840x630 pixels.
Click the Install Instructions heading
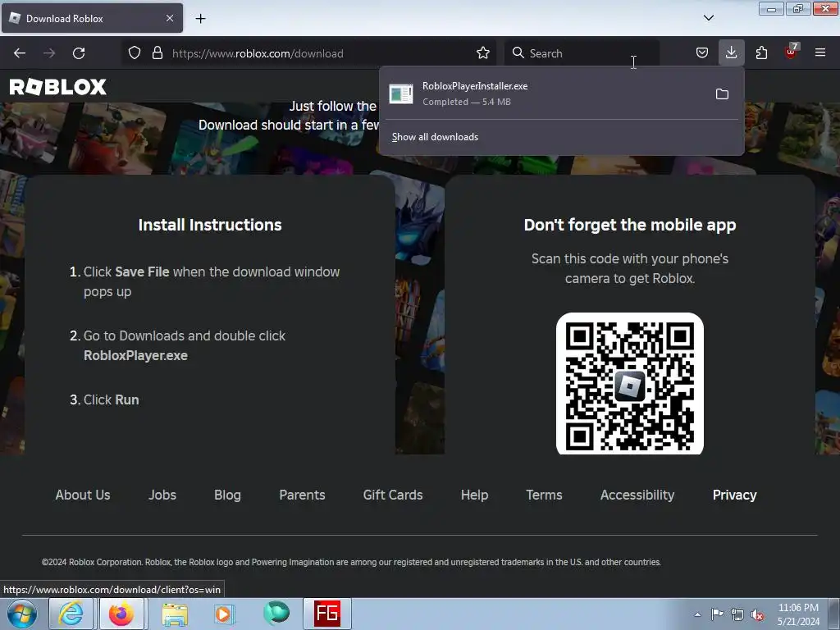(210, 225)
